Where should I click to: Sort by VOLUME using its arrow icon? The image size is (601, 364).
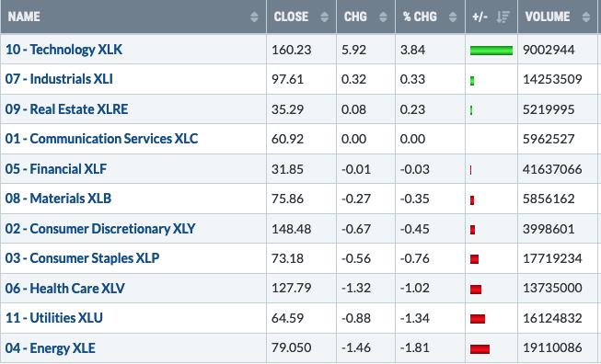[585, 17]
